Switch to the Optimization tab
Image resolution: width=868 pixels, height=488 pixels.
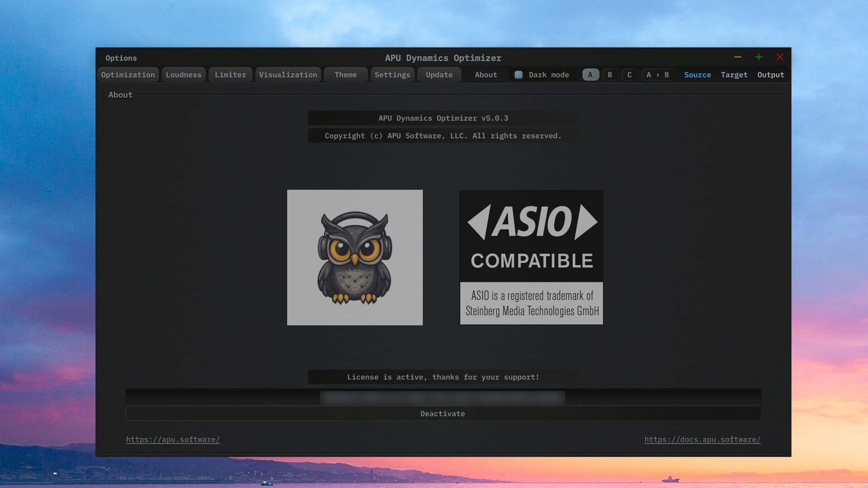click(x=128, y=75)
